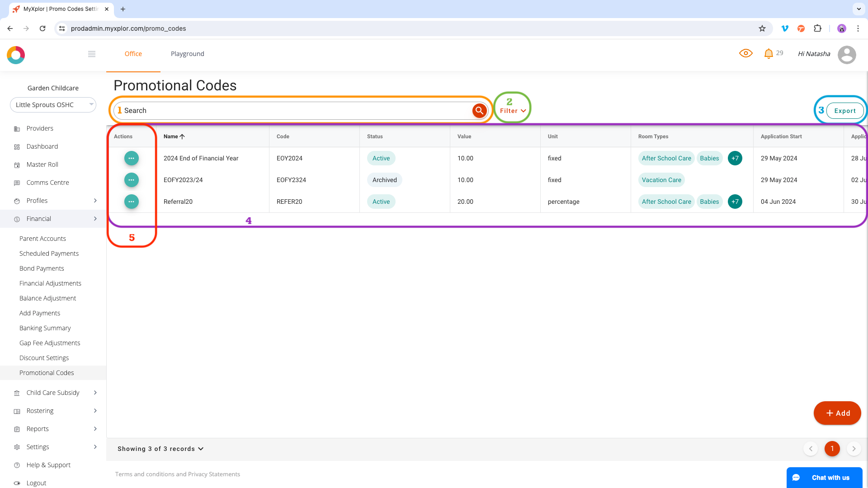Expand the Child Care Subsidy menu

pyautogui.click(x=53, y=393)
